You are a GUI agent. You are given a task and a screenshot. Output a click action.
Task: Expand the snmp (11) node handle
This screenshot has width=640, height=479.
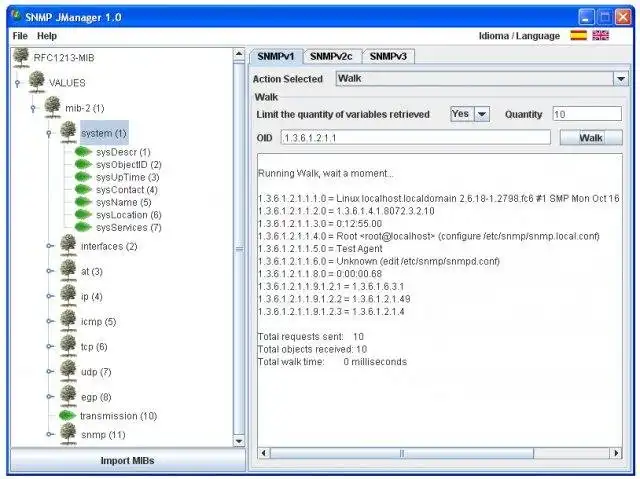point(49,435)
